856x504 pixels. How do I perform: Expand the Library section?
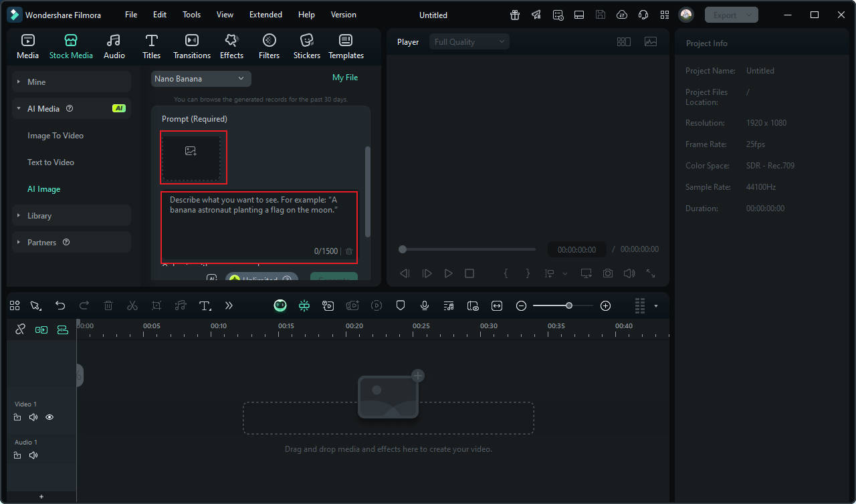click(x=72, y=215)
